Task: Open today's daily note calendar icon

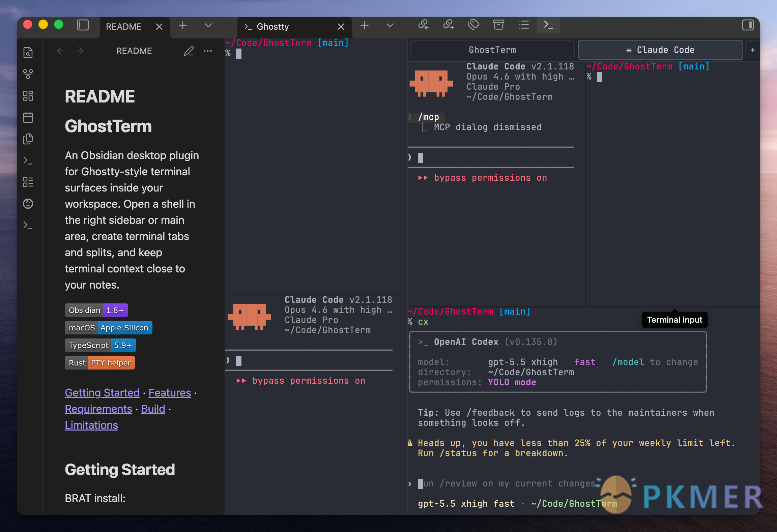Action: point(28,117)
